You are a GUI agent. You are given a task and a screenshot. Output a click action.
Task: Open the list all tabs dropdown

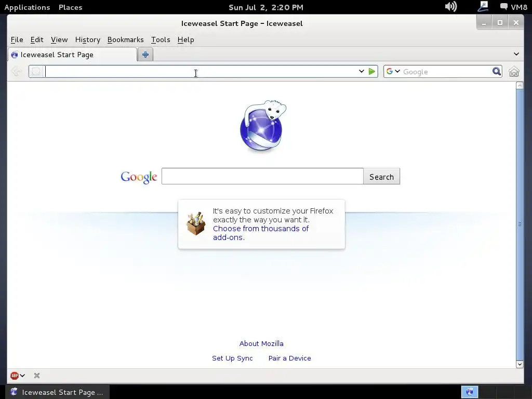516,54
